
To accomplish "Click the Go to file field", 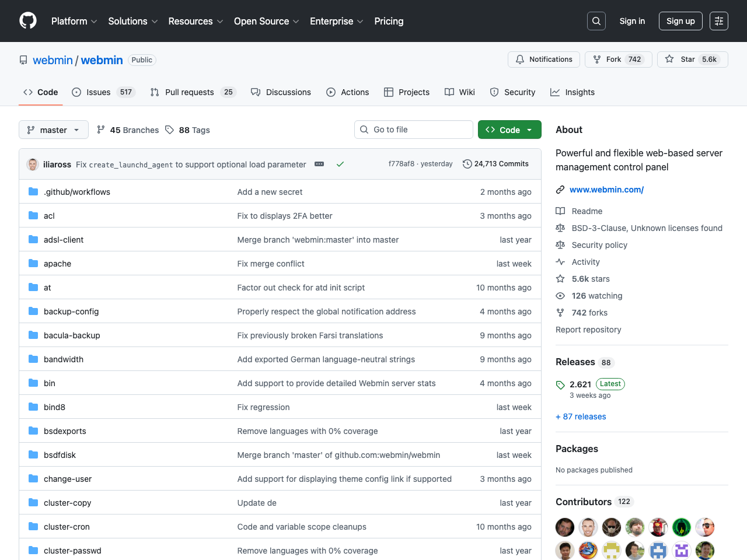I will 413,129.
